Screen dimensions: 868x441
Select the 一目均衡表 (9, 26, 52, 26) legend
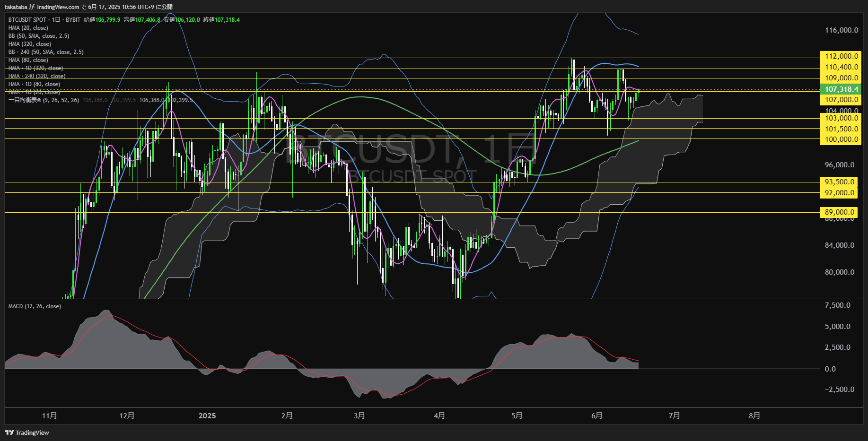(44, 100)
